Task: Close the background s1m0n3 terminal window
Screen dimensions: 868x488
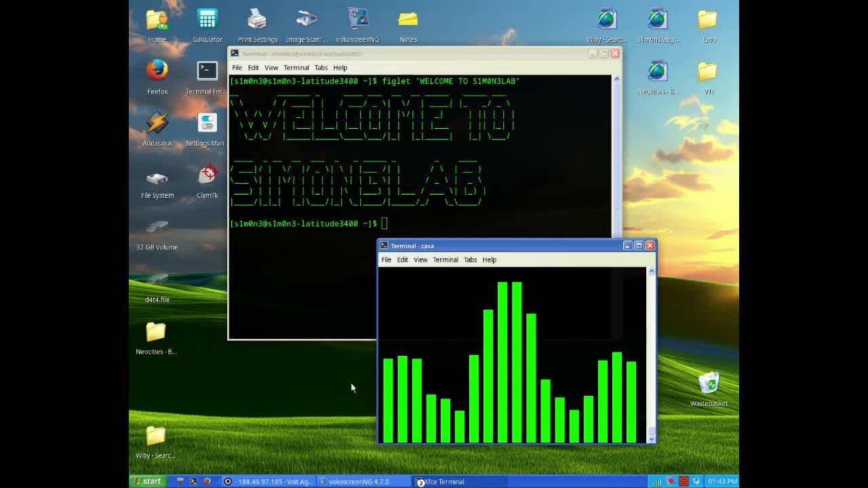Action: 615,54
